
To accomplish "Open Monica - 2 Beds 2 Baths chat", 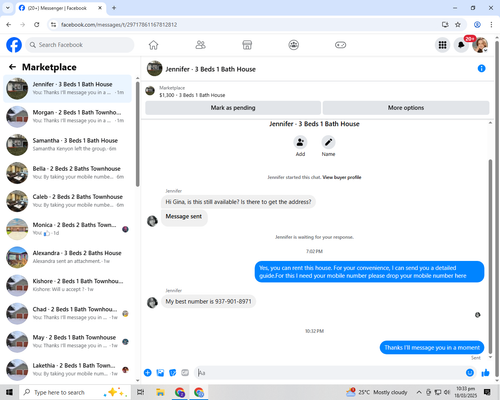I will [x=68, y=229].
